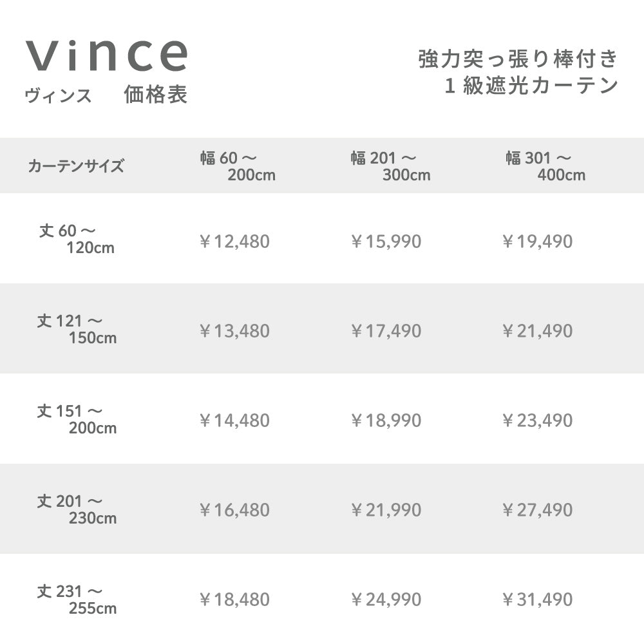Select the 丈 201〜230cm row label
644x644 pixels.
pos(77,509)
